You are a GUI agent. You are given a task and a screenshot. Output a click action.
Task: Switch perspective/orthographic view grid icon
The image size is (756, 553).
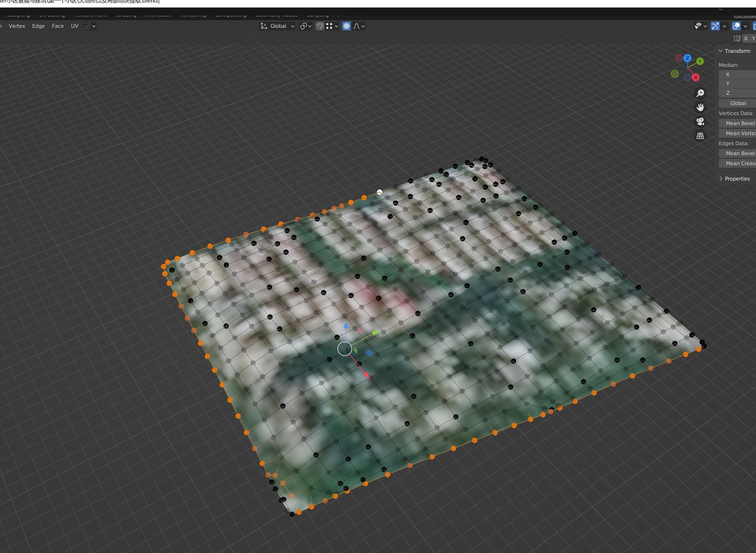700,135
